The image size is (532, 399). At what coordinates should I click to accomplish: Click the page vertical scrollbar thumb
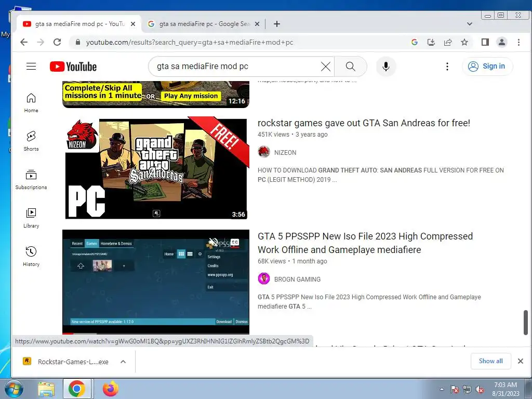pyautogui.click(x=525, y=322)
